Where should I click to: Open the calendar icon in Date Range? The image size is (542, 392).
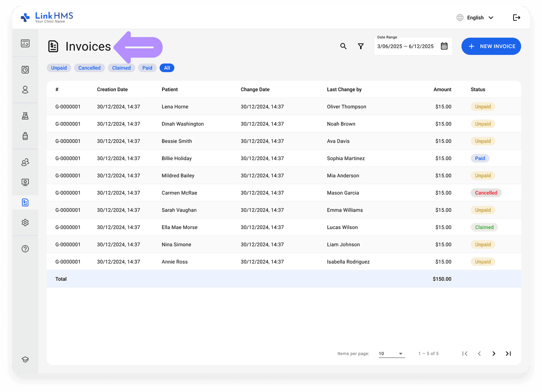(444, 46)
